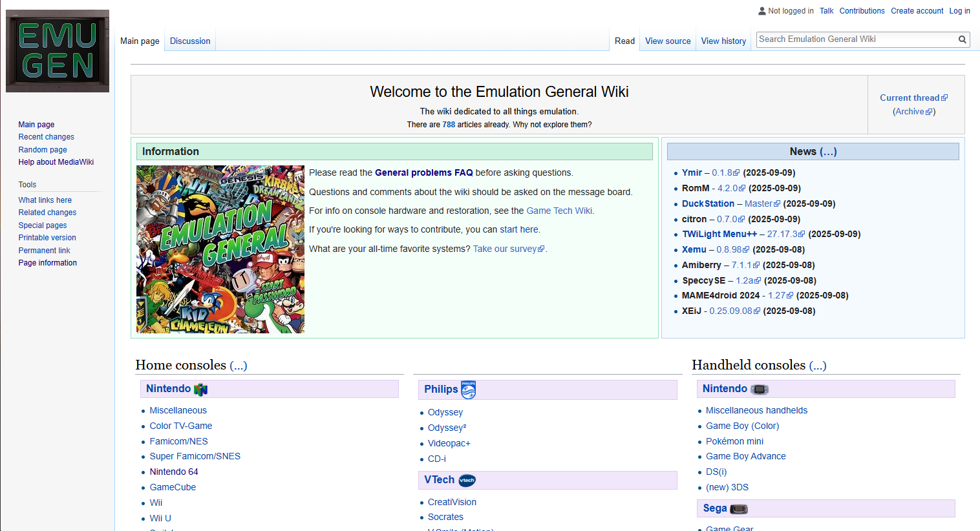The image size is (980, 531).
Task: Click the start here link
Action: 518,229
